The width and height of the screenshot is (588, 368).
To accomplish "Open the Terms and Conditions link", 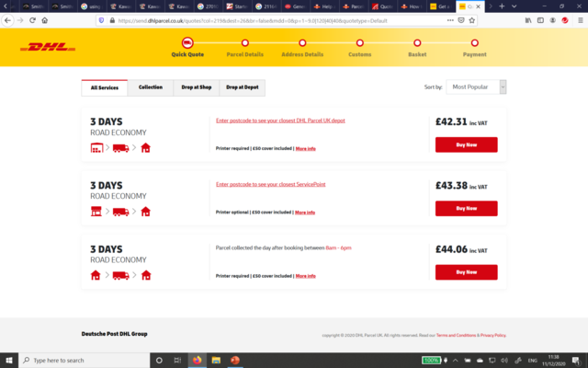I will (x=456, y=335).
